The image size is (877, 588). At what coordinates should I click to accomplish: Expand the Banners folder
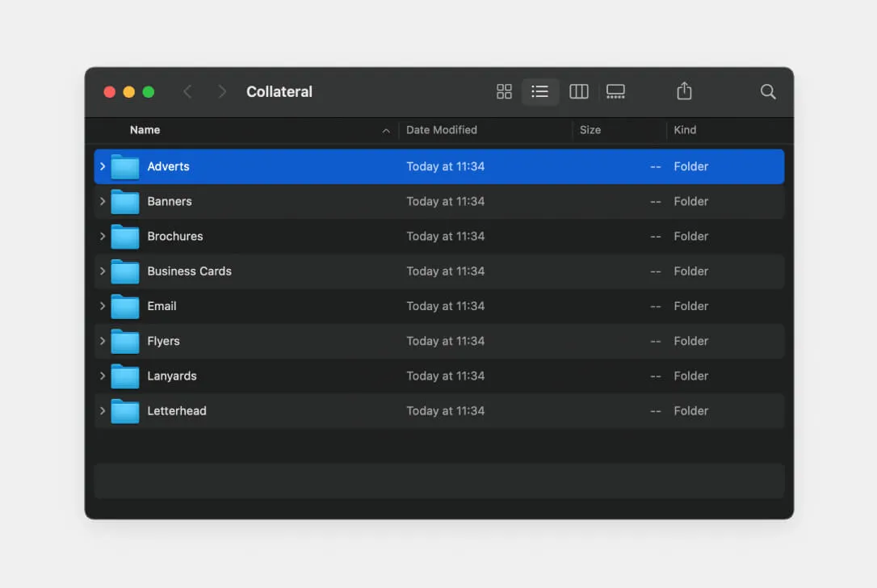click(103, 201)
